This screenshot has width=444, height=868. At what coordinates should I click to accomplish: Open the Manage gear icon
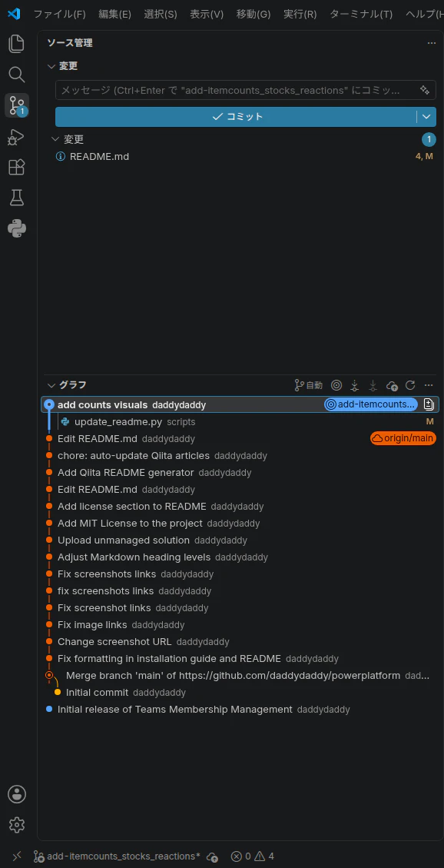tap(17, 825)
